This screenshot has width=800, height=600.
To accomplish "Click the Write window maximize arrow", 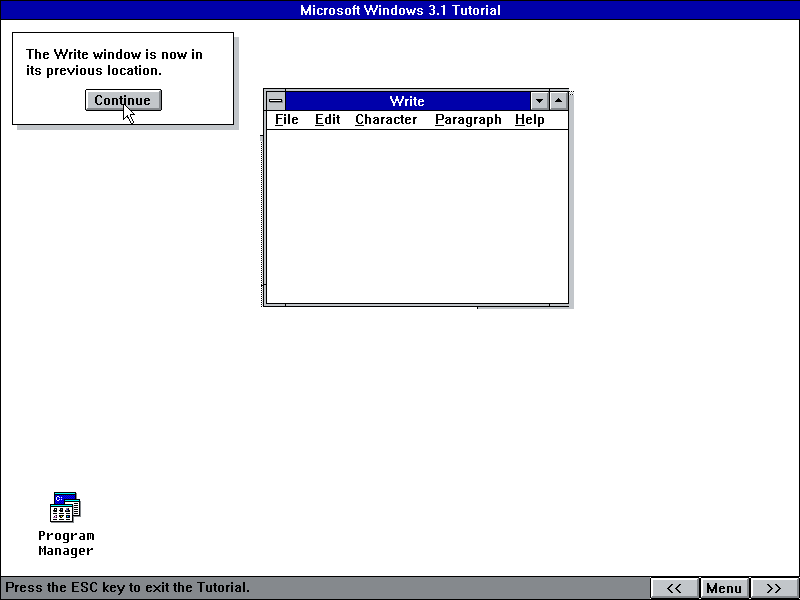I will tap(559, 101).
